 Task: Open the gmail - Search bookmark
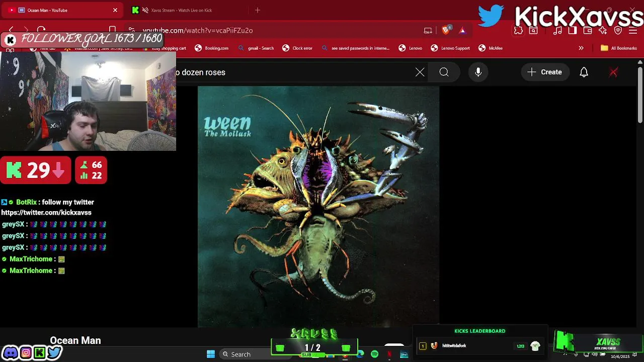[256, 48]
